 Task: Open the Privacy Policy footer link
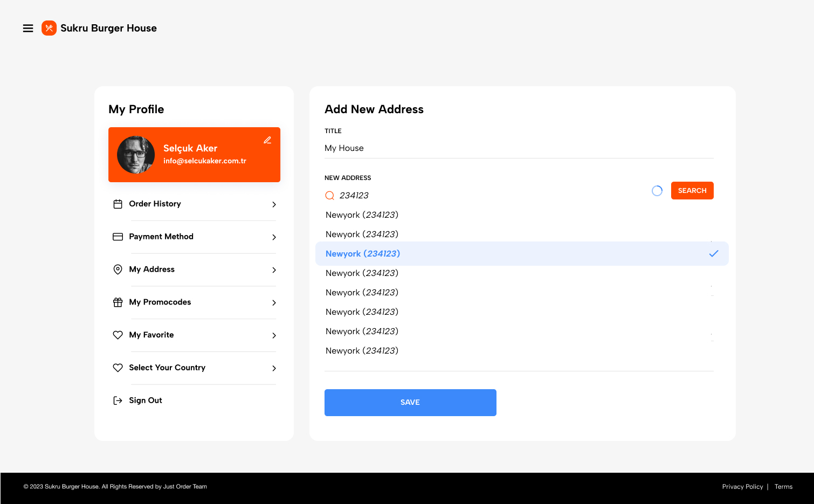click(x=742, y=487)
